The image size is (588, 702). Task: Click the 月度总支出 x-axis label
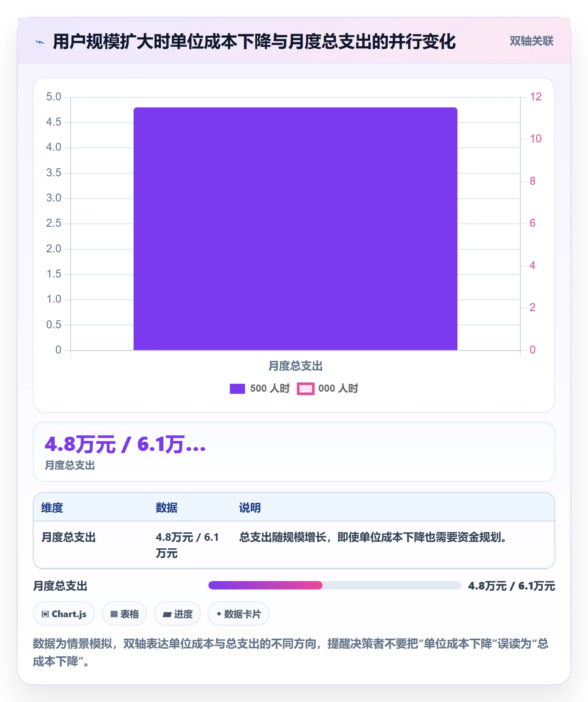point(295,366)
